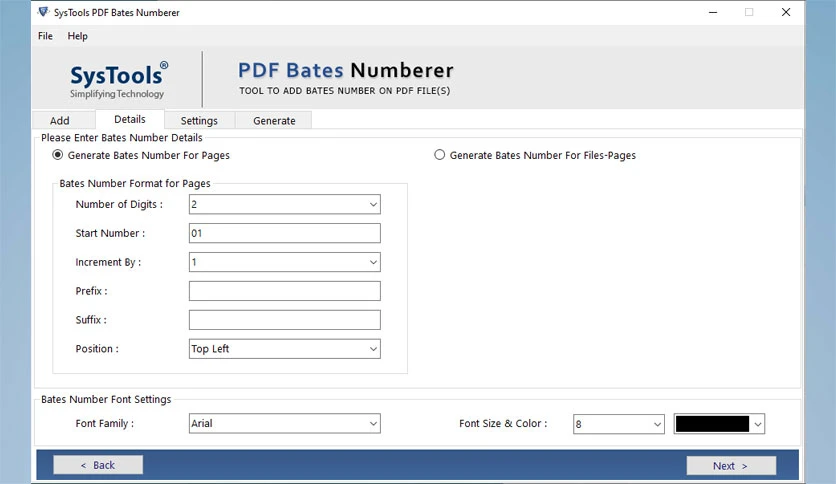Open the File menu

pyautogui.click(x=45, y=36)
